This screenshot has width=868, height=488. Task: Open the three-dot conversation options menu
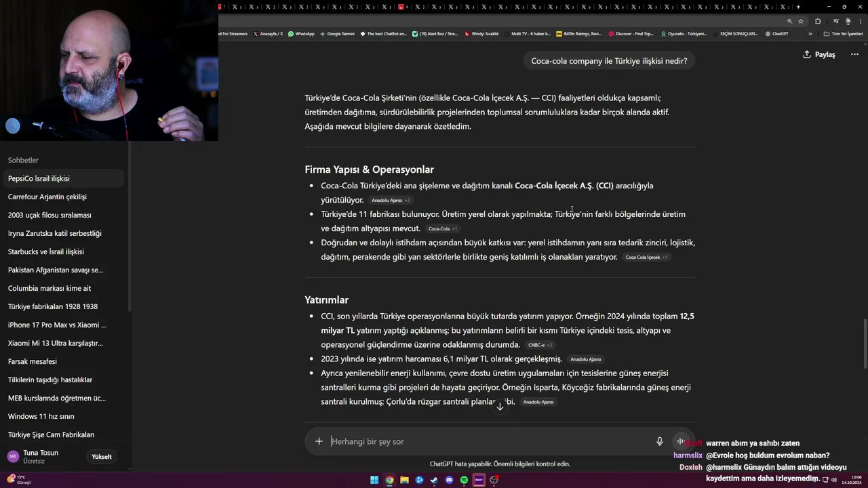point(854,54)
